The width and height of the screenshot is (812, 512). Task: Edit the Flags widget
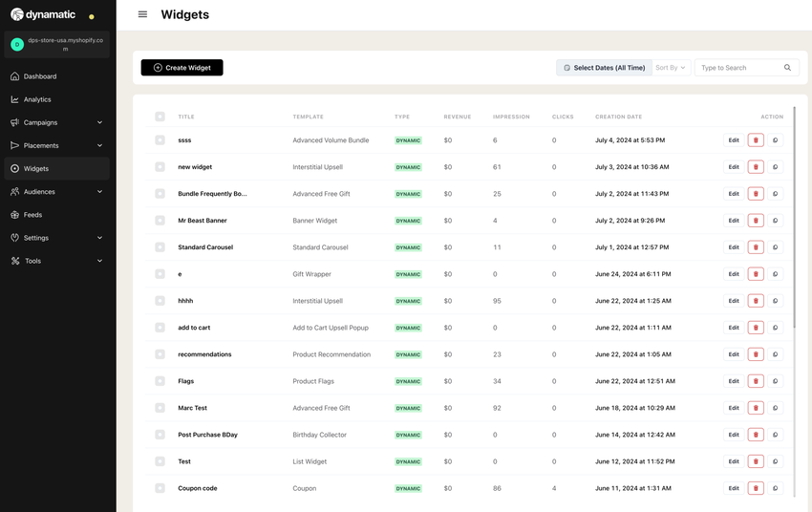[734, 381]
